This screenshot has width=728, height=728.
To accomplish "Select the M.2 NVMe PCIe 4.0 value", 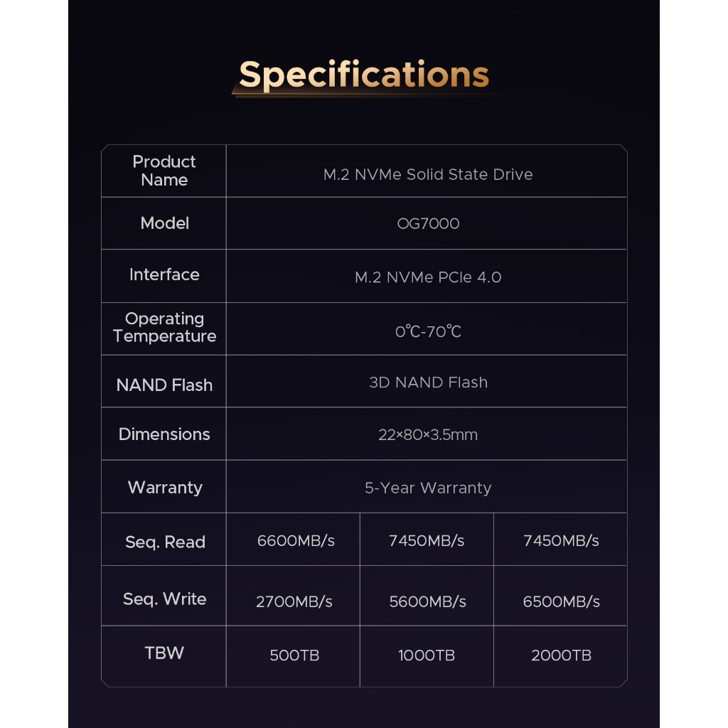I will pyautogui.click(x=427, y=277).
